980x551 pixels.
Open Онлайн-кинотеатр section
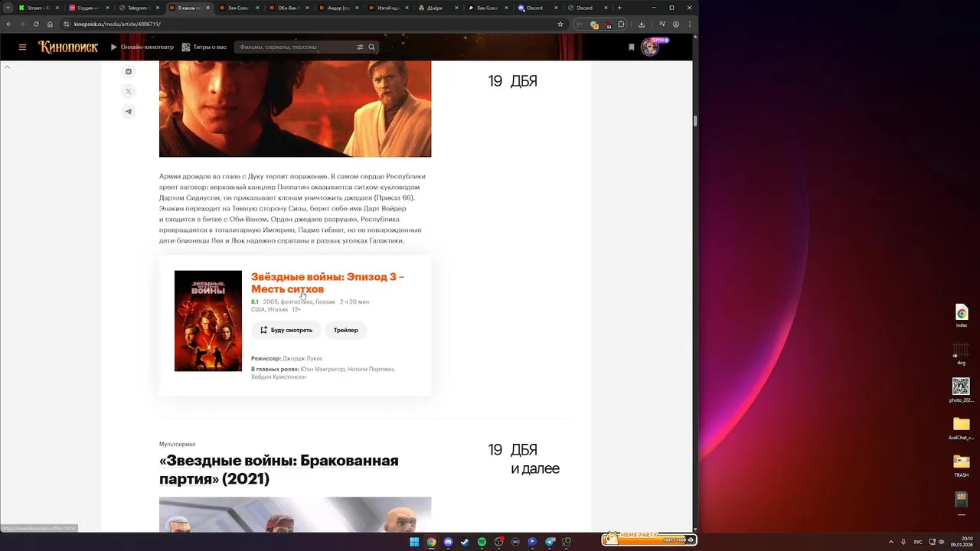click(142, 47)
